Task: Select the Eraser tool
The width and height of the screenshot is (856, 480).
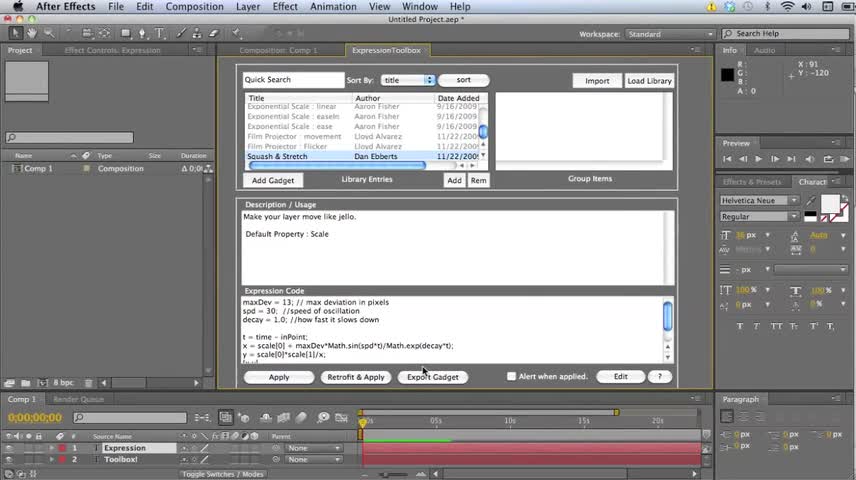Action: pyautogui.click(x=213, y=33)
